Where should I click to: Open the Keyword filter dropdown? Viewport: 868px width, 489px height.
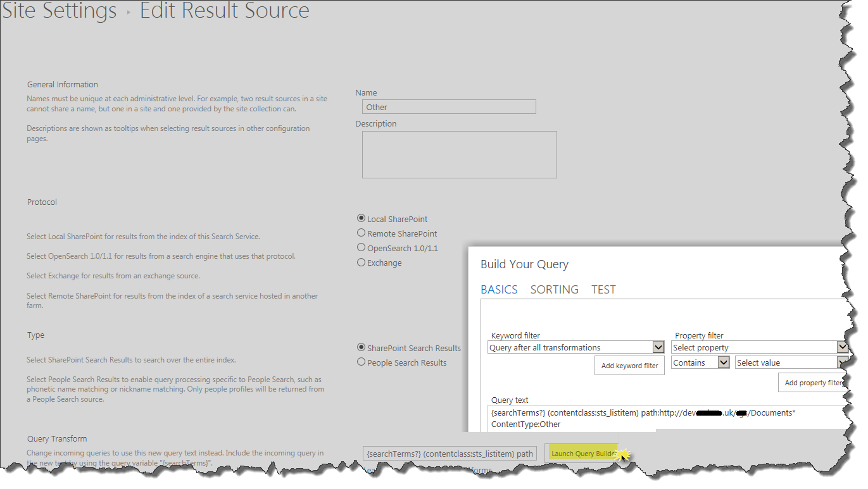pos(576,347)
